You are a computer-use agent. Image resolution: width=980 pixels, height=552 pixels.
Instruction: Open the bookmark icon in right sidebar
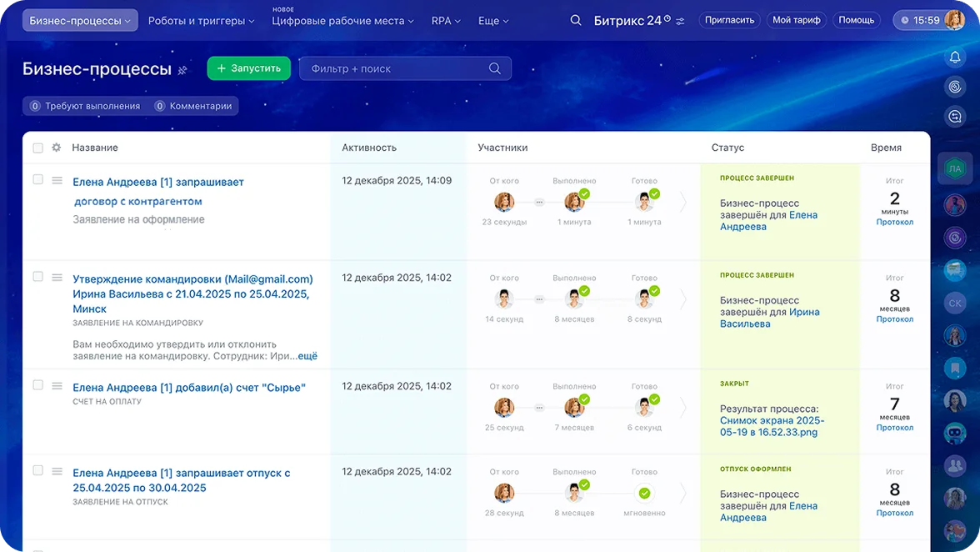(x=954, y=368)
